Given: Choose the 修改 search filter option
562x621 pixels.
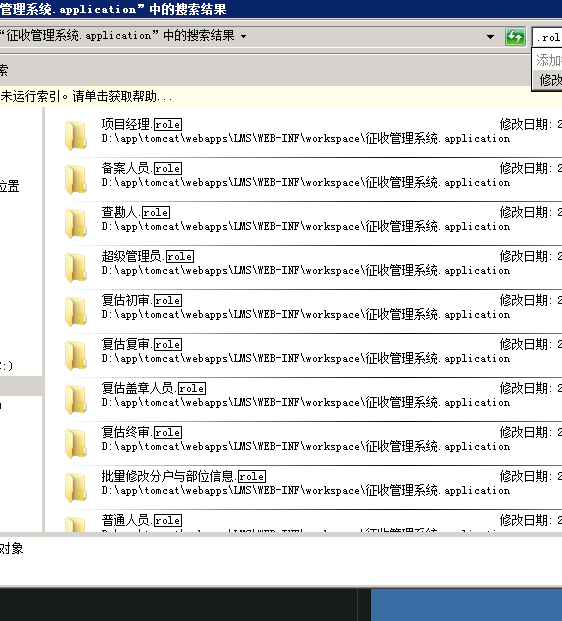Looking at the screenshot, I should click(x=550, y=80).
